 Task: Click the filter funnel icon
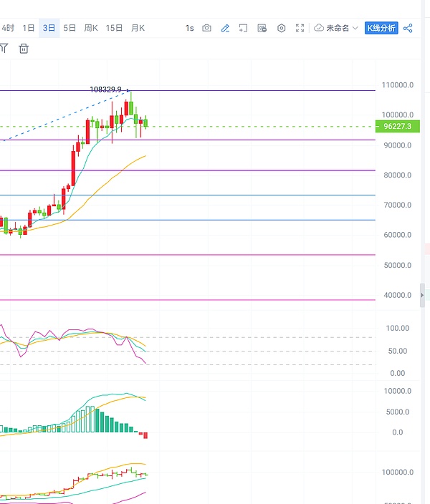tap(4, 49)
